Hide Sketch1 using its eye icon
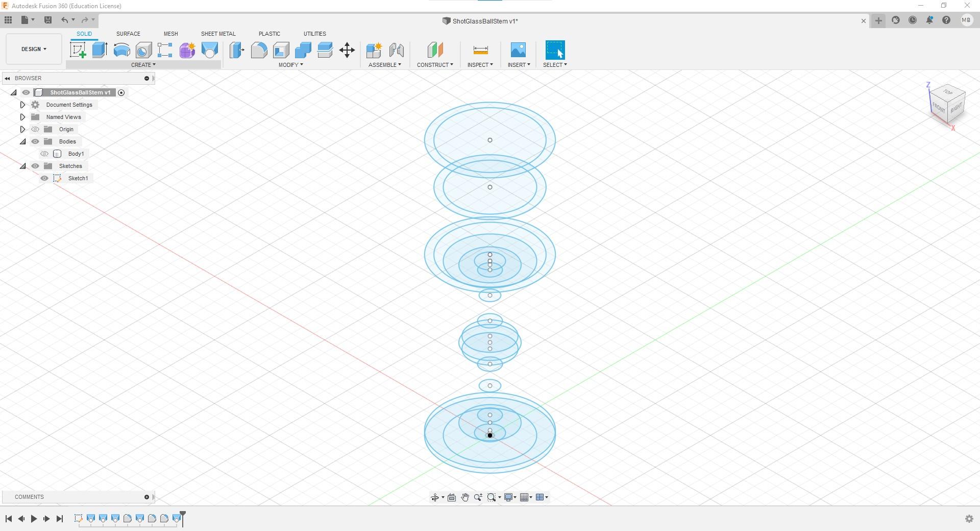This screenshot has width=980, height=531. click(44, 178)
